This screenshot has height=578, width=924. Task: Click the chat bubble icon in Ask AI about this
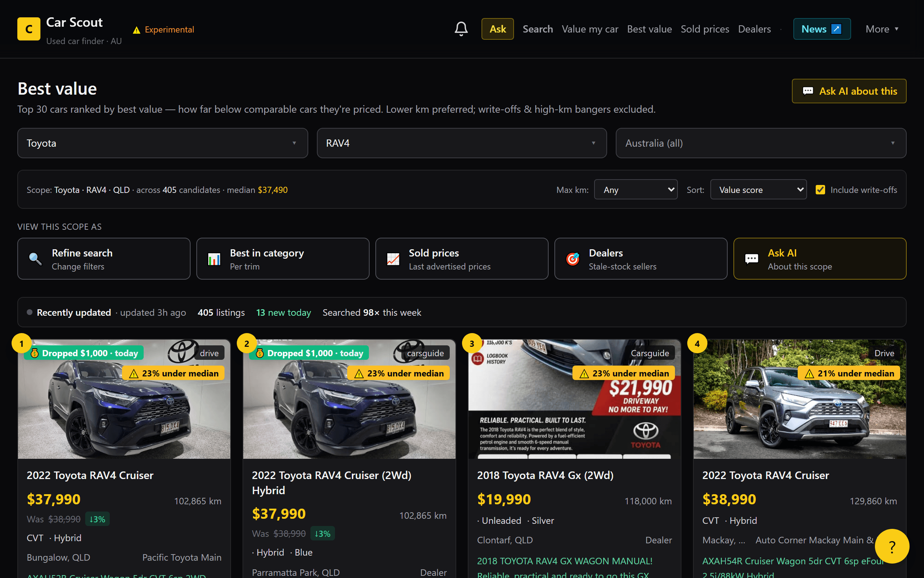(x=807, y=91)
